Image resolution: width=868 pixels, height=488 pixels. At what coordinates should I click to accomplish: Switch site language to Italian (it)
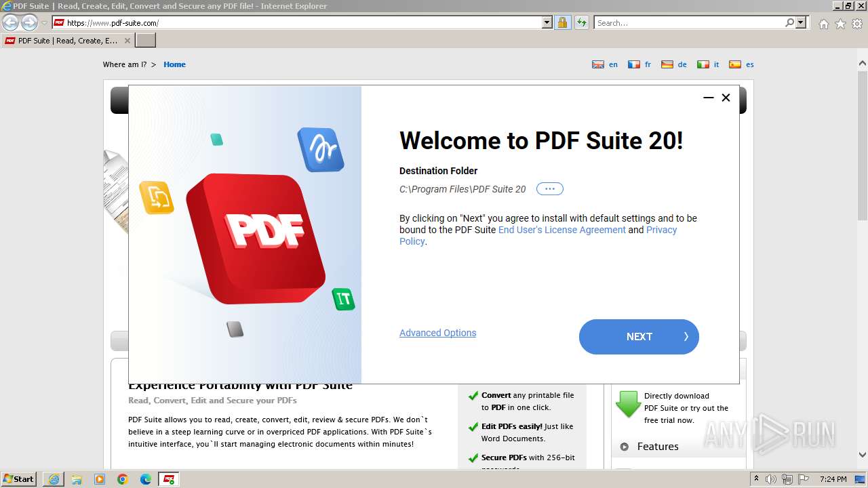point(709,64)
